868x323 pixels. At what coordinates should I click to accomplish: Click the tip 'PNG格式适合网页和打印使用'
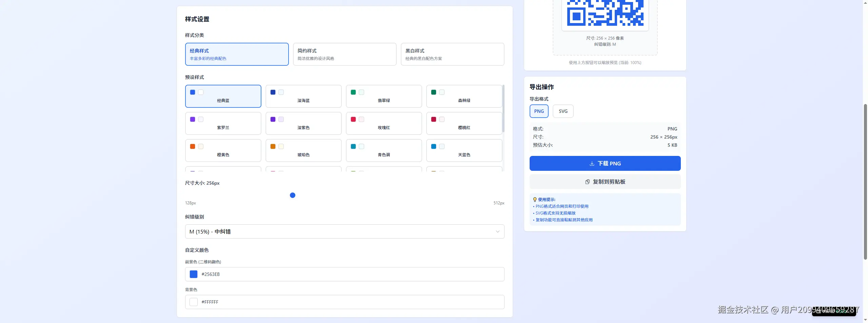pos(562,206)
